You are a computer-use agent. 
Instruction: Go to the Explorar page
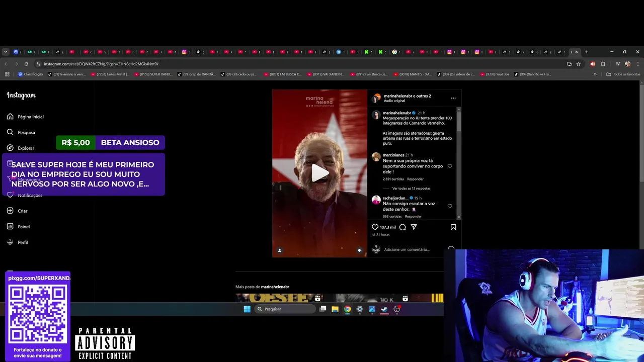click(20, 148)
